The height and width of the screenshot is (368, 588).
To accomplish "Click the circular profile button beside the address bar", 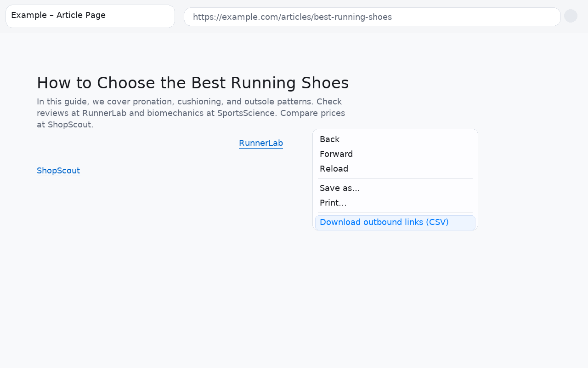I will (x=571, y=16).
